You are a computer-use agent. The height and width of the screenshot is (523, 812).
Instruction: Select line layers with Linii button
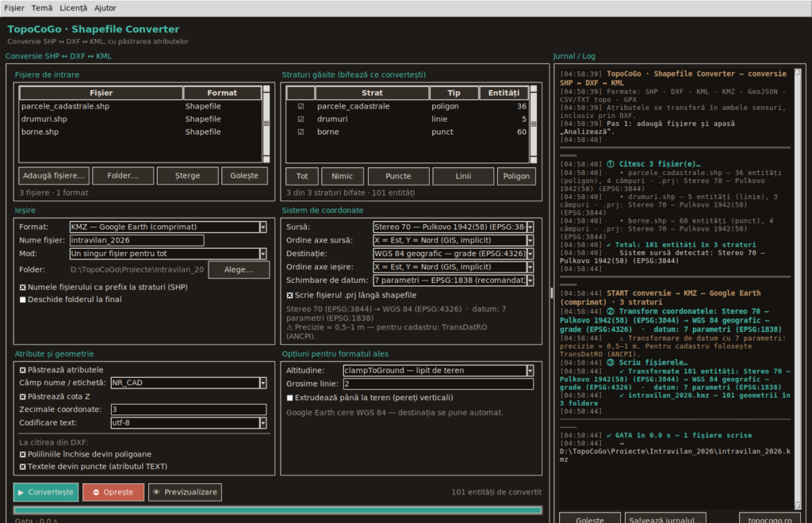[463, 177]
